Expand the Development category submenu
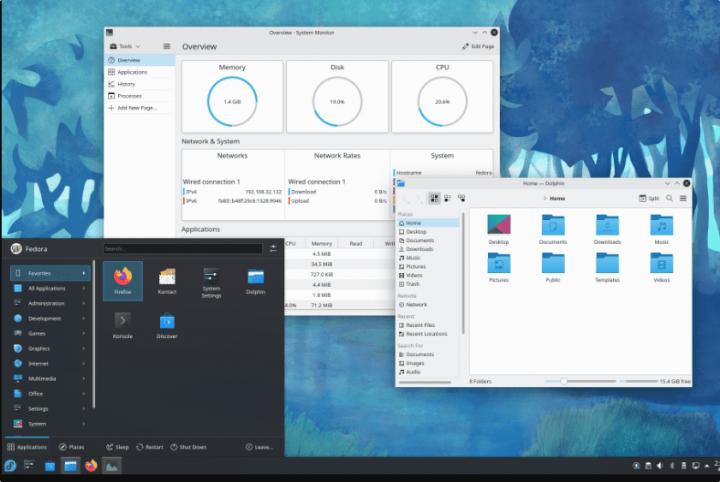The height and width of the screenshot is (482, 720). [x=48, y=318]
